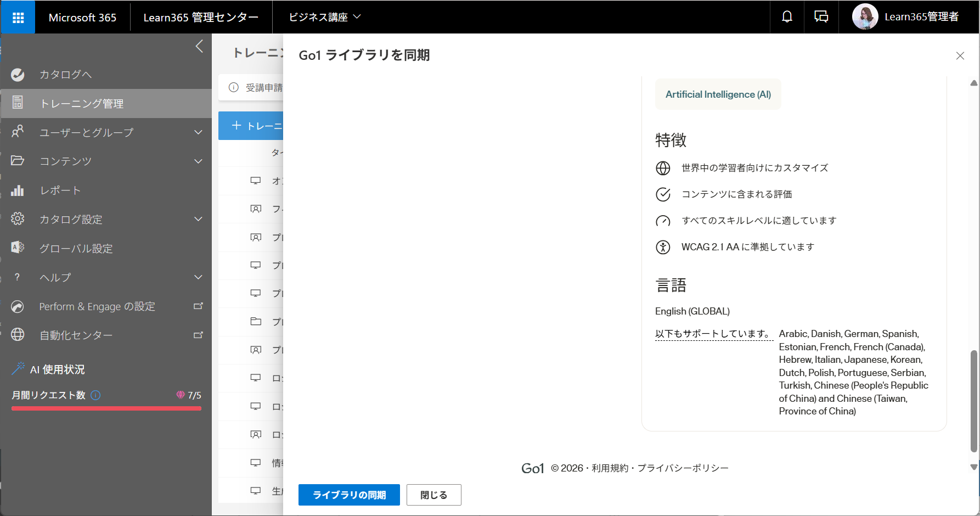Click the 月間リクエスト数 red progress bar
The width and height of the screenshot is (980, 516).
[106, 408]
